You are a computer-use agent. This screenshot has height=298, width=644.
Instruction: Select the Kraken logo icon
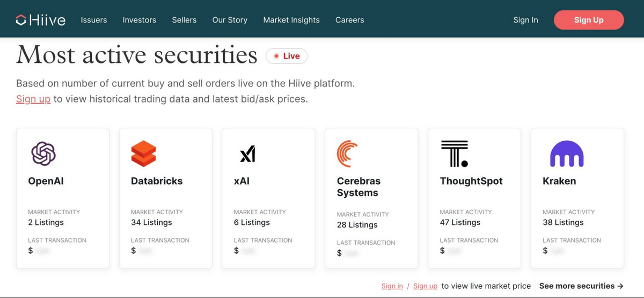click(x=567, y=154)
